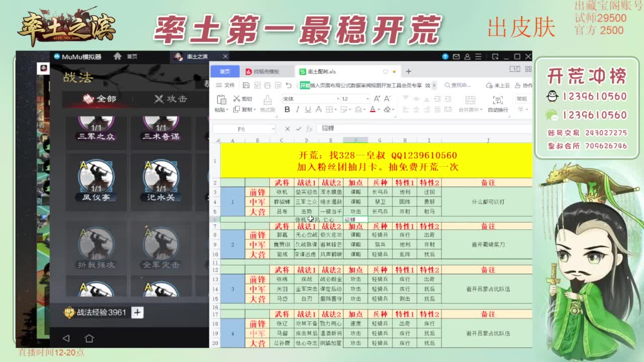Toggle italic formatting
The width and height of the screenshot is (644, 362).
coord(297,110)
